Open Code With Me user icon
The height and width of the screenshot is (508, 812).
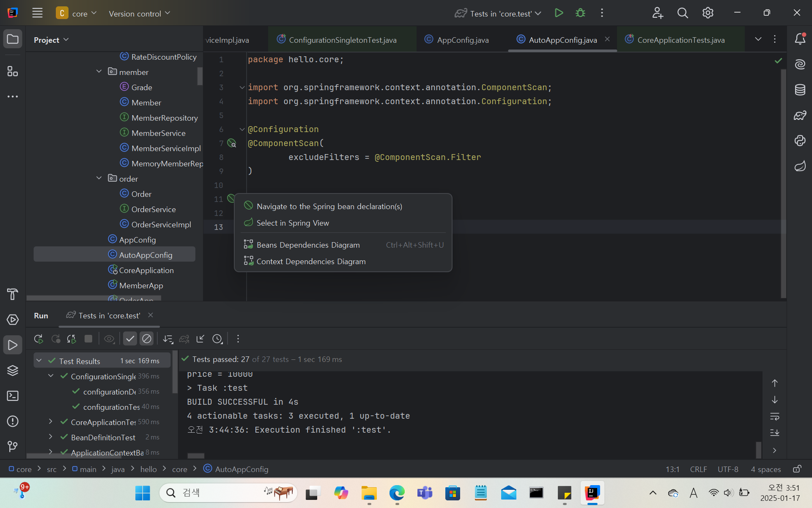(657, 13)
